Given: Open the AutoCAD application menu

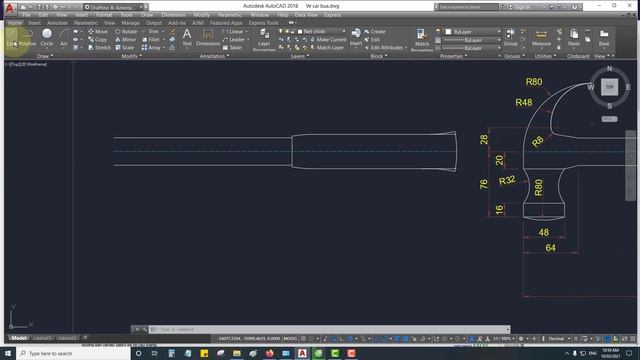Looking at the screenshot, I should coord(10,8).
